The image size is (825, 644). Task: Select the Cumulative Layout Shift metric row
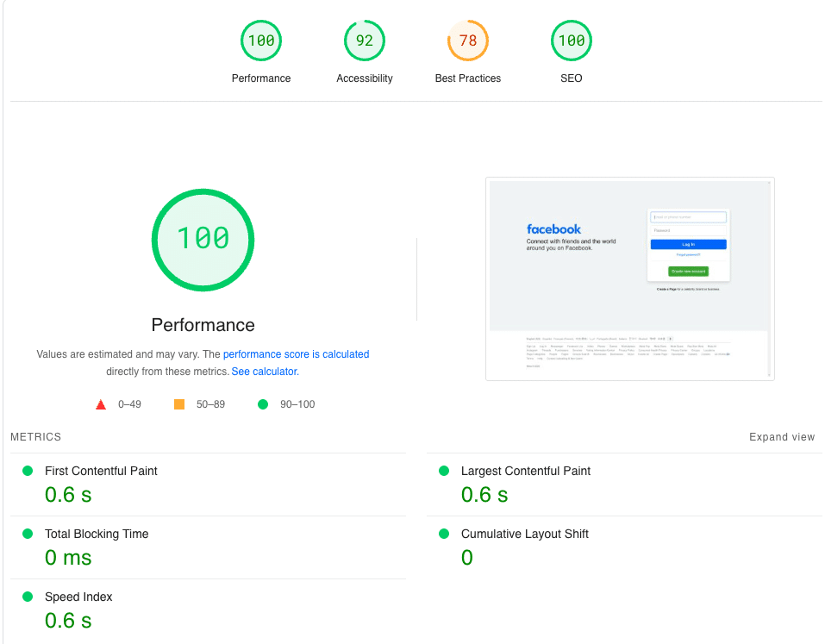pyautogui.click(x=524, y=534)
